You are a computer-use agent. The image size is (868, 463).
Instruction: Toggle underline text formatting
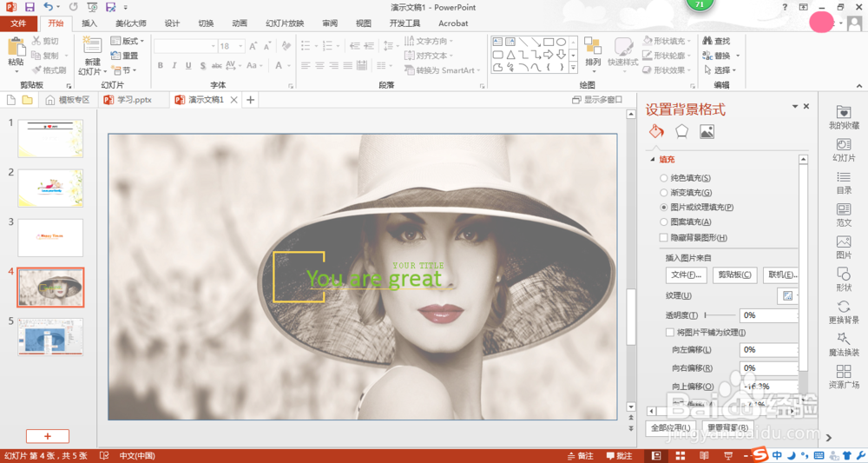(x=188, y=65)
